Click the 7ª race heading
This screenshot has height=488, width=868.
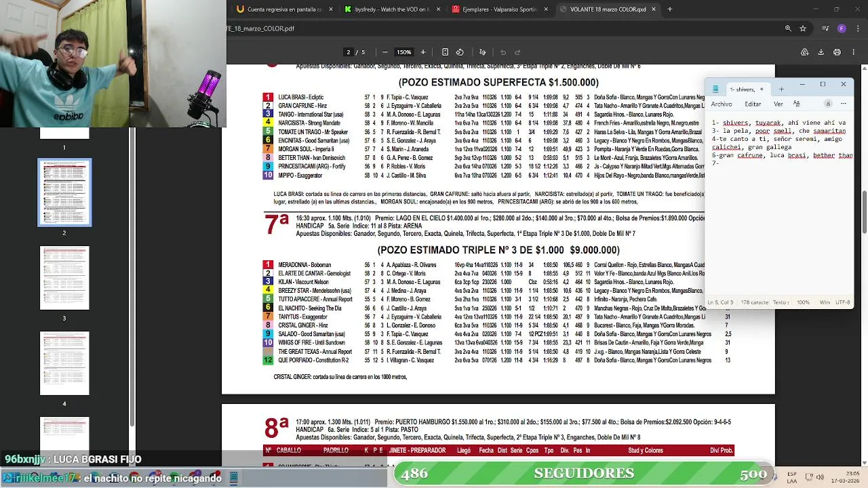coord(277,224)
